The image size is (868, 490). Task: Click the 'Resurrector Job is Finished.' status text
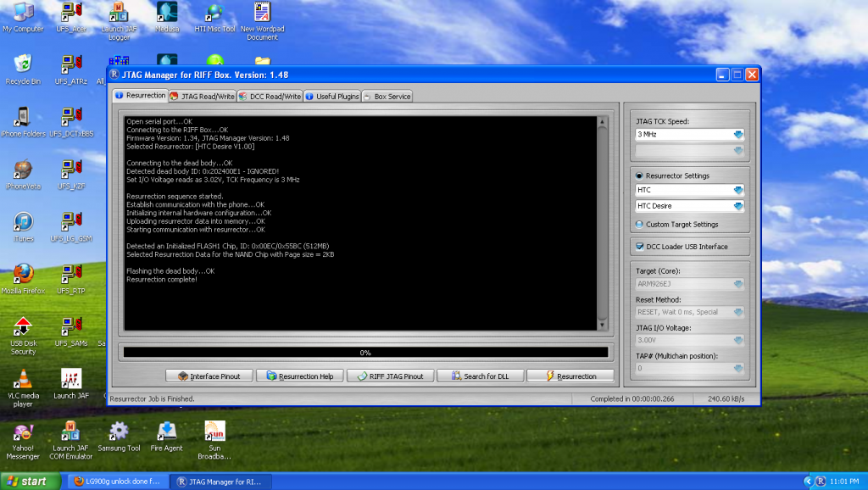tap(153, 398)
